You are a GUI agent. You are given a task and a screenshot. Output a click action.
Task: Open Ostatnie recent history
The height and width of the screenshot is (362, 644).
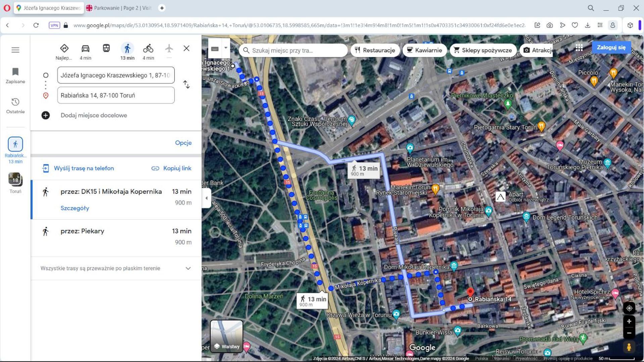click(15, 106)
